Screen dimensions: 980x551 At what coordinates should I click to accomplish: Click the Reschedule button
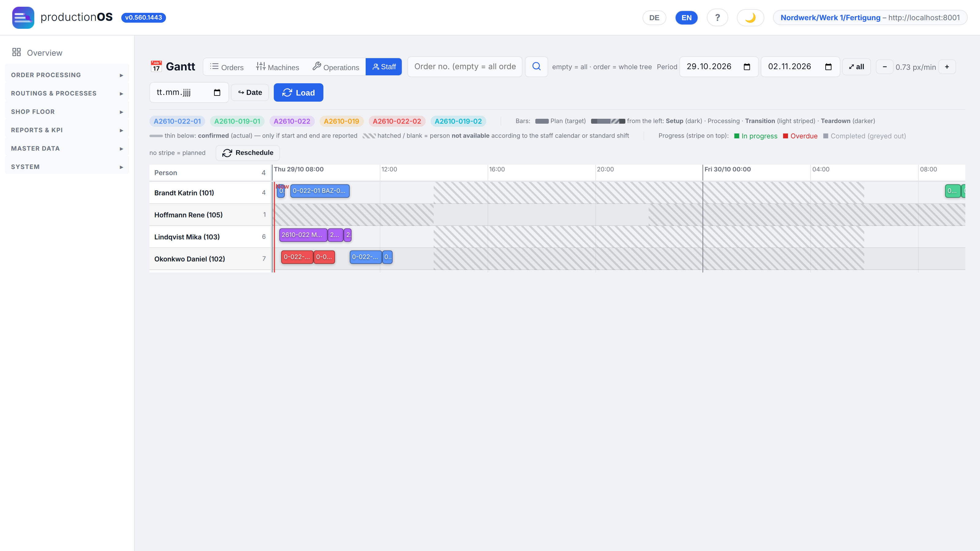point(248,153)
